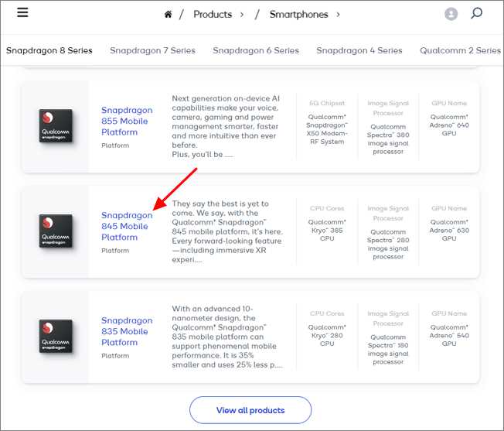Open Smartphones breadcrumb link
Screen dimensions: 504x431
[x=298, y=15]
